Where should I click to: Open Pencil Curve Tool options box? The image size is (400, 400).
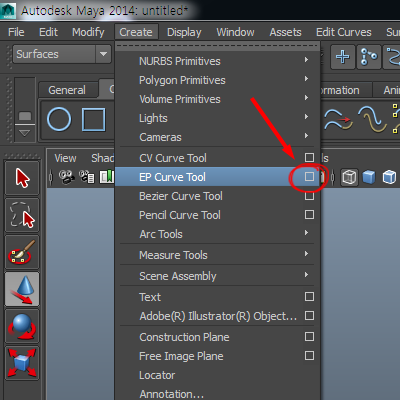coord(309,215)
